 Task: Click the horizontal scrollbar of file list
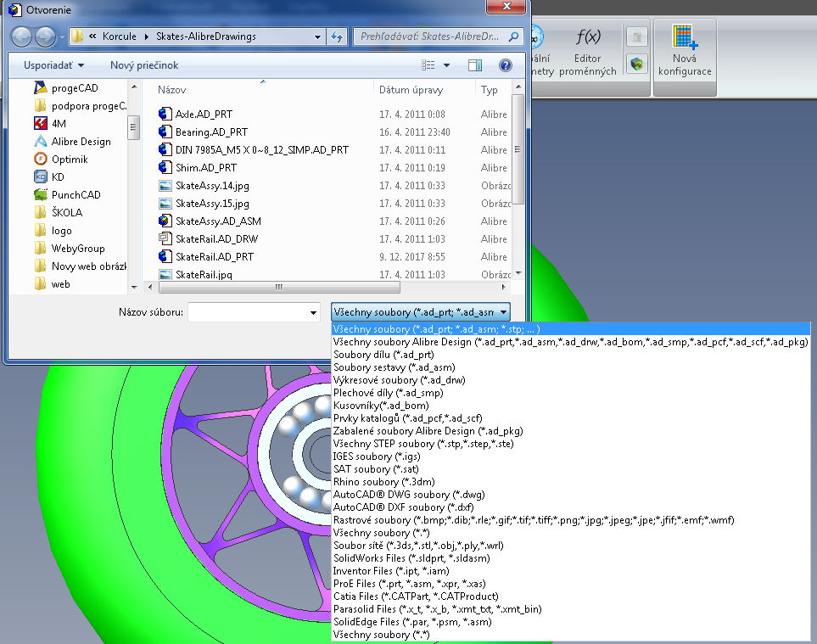(279, 287)
